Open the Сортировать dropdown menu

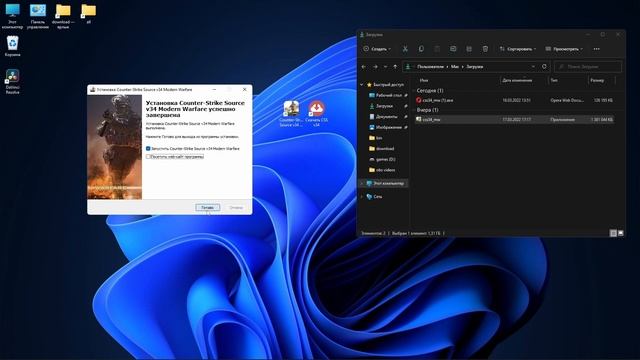[x=518, y=49]
